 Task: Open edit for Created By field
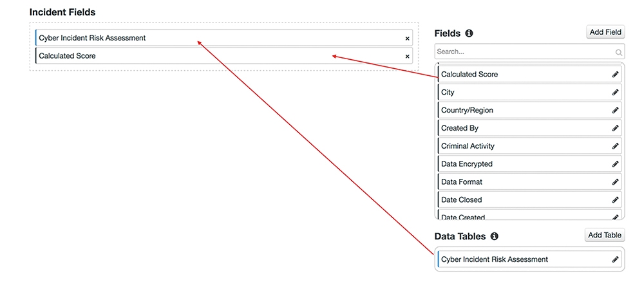[615, 128]
